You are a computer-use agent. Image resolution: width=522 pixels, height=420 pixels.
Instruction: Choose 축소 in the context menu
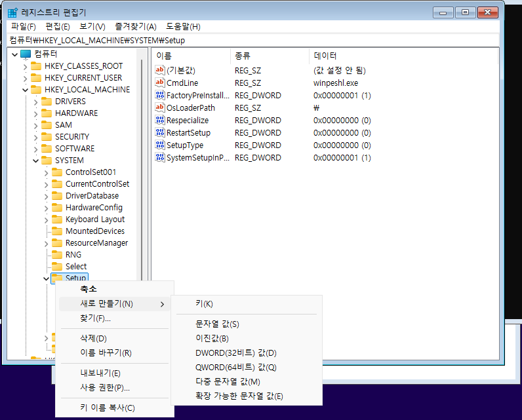pos(115,289)
